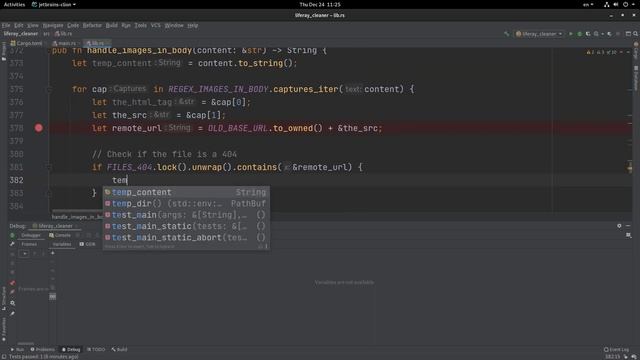Click the volume icon in top bar
640x360 pixels.
[616, 4]
